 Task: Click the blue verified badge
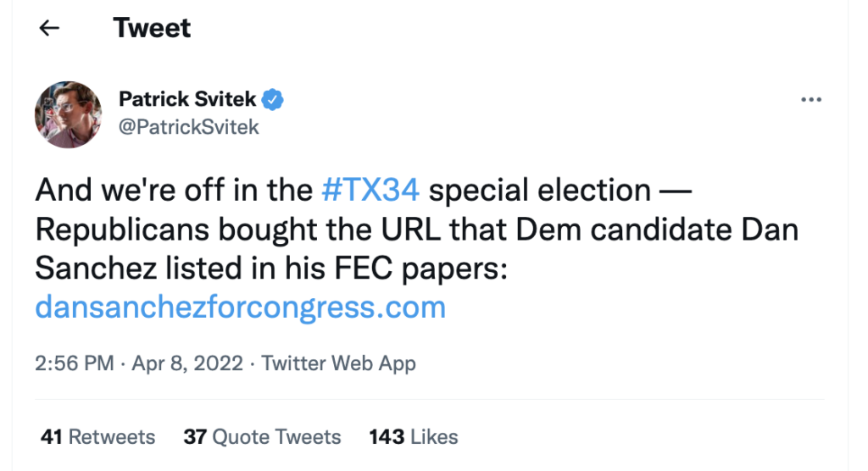[x=272, y=100]
